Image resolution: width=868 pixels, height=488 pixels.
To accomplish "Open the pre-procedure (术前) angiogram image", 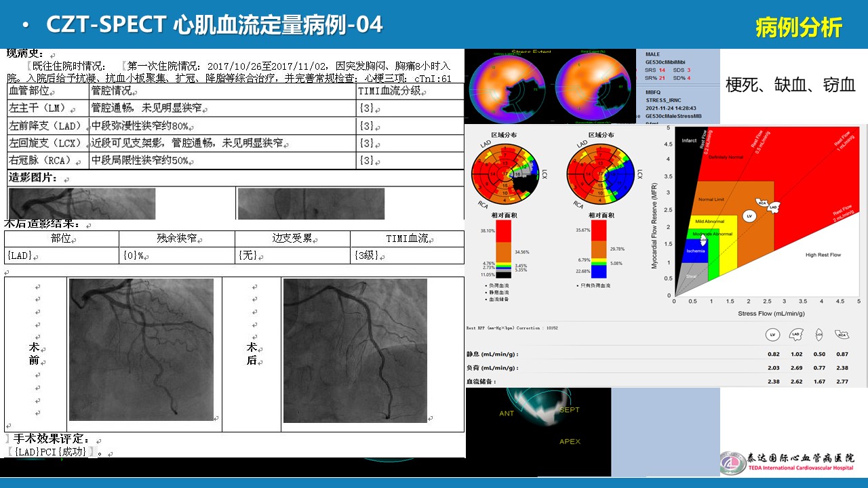I will (x=141, y=349).
